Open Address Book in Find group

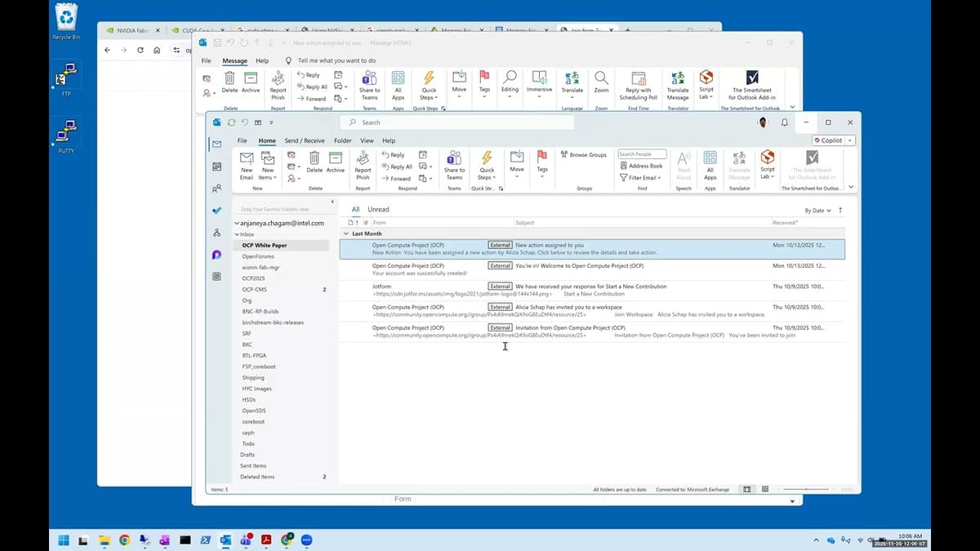641,166
